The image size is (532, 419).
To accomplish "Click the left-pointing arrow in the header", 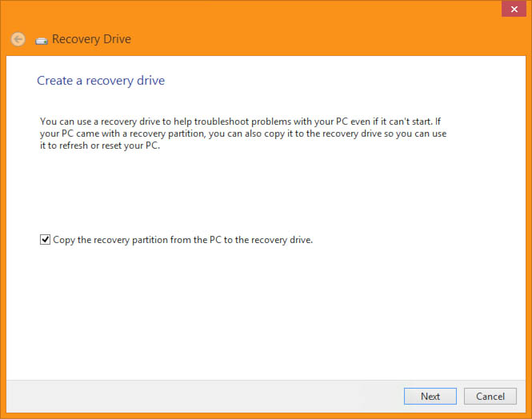I will coord(18,39).
